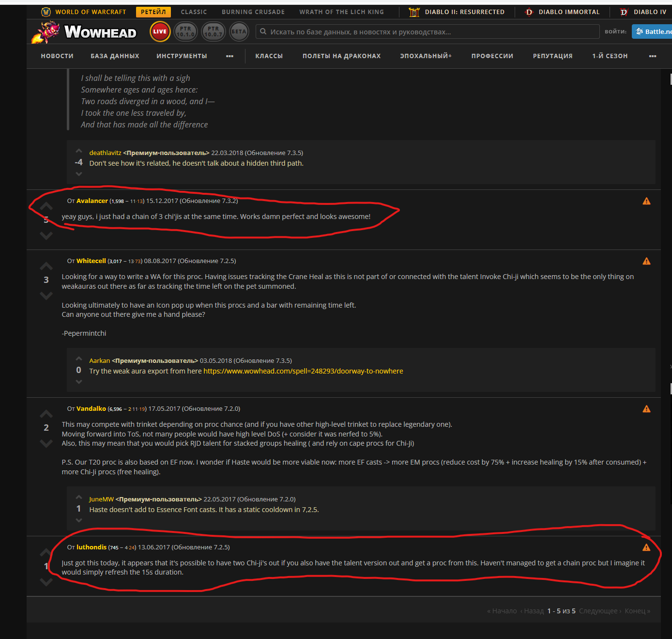Expand the more options ellipsis after 1-й сезон
Image resolution: width=672 pixels, height=639 pixels.
652,56
